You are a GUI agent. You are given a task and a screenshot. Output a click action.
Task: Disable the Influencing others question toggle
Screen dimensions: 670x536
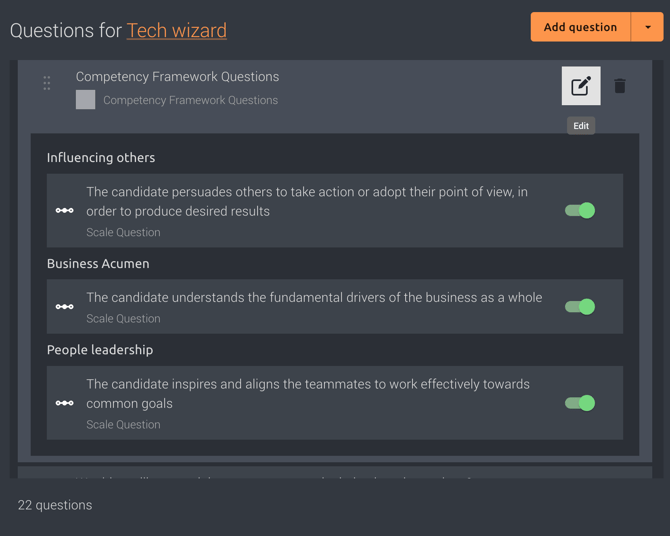tap(580, 211)
